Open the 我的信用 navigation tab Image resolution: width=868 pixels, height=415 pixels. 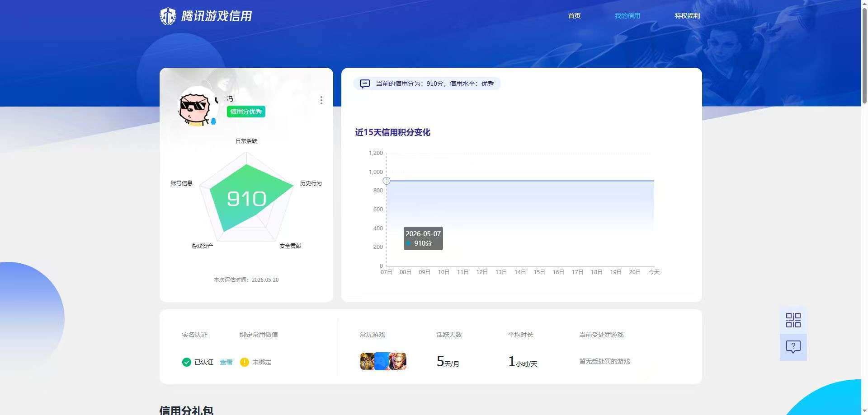click(x=627, y=16)
